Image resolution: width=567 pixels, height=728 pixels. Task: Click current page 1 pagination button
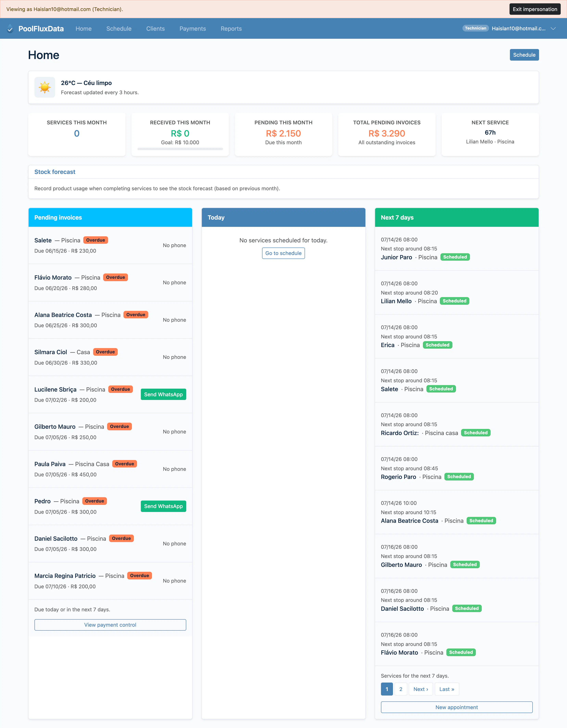[387, 689]
